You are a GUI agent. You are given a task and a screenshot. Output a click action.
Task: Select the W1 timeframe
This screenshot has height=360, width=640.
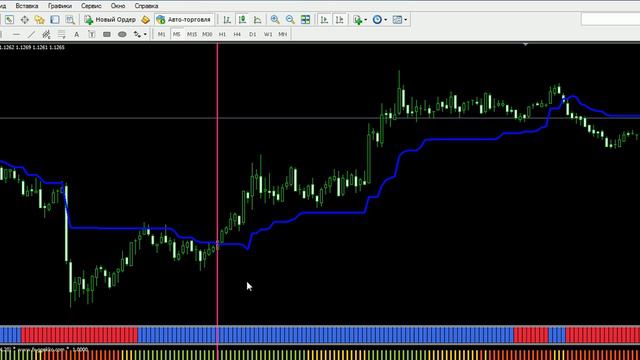tap(268, 34)
